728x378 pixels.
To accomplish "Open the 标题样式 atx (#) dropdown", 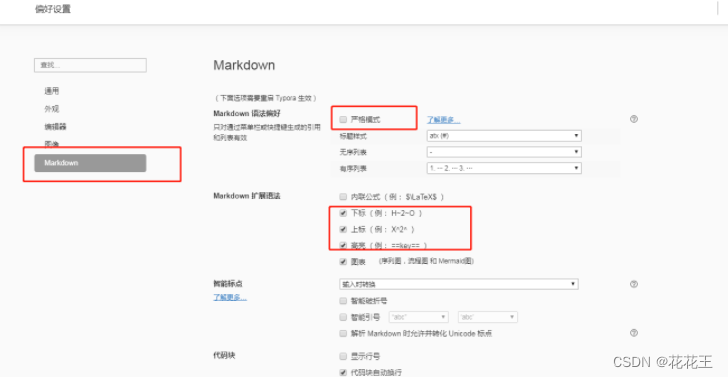I will (504, 136).
